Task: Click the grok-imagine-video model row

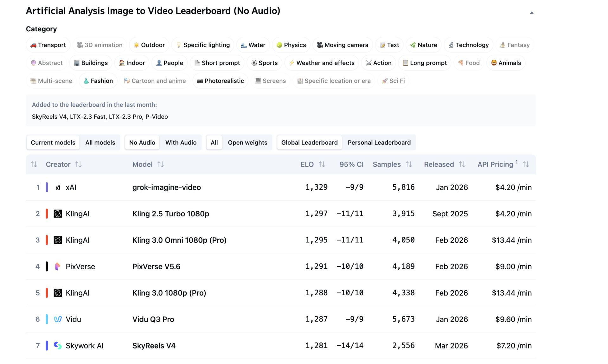Action: (x=166, y=188)
